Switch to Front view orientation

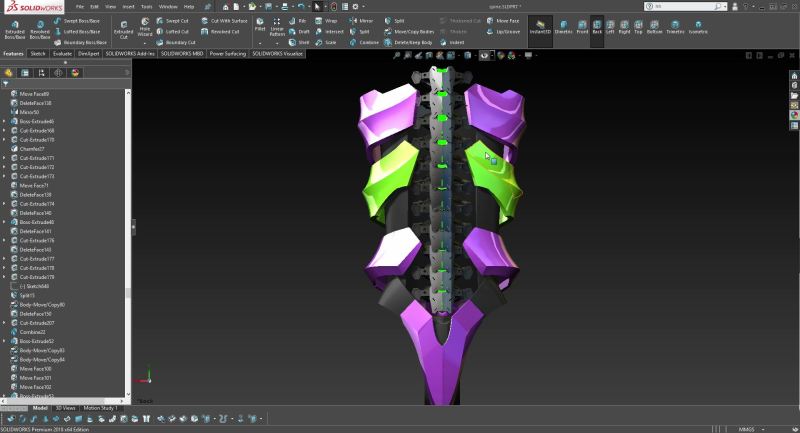(582, 27)
